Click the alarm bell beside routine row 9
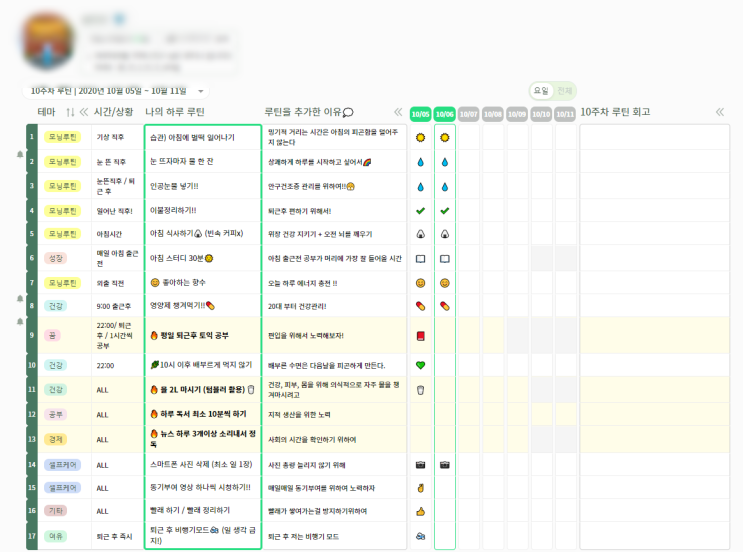743x552 pixels. (20, 321)
